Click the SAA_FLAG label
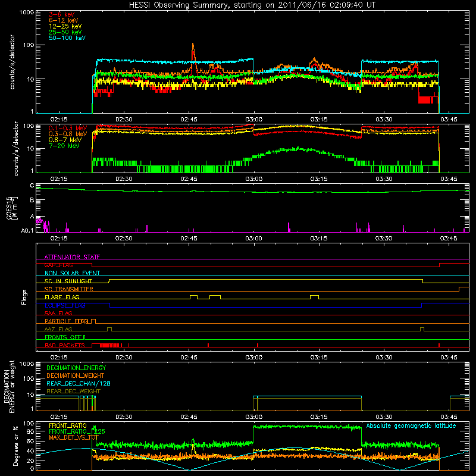This screenshot has width=476, height=476. 58,313
